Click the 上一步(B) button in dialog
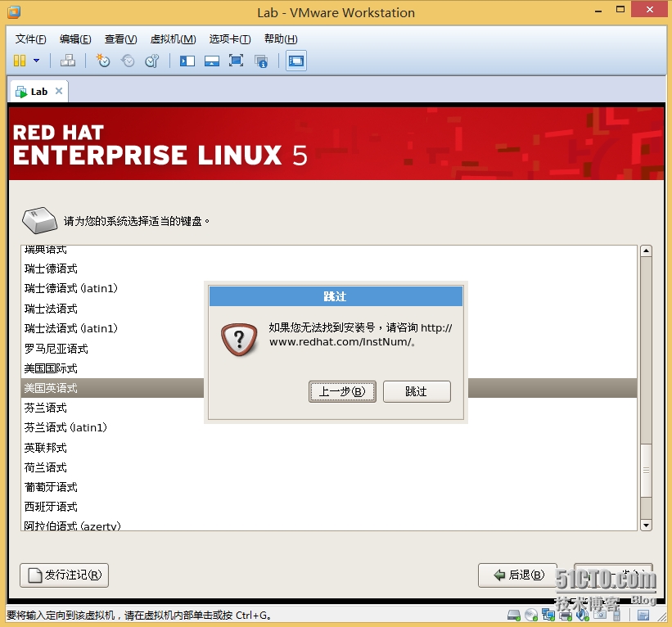This screenshot has width=672, height=627. tap(342, 391)
